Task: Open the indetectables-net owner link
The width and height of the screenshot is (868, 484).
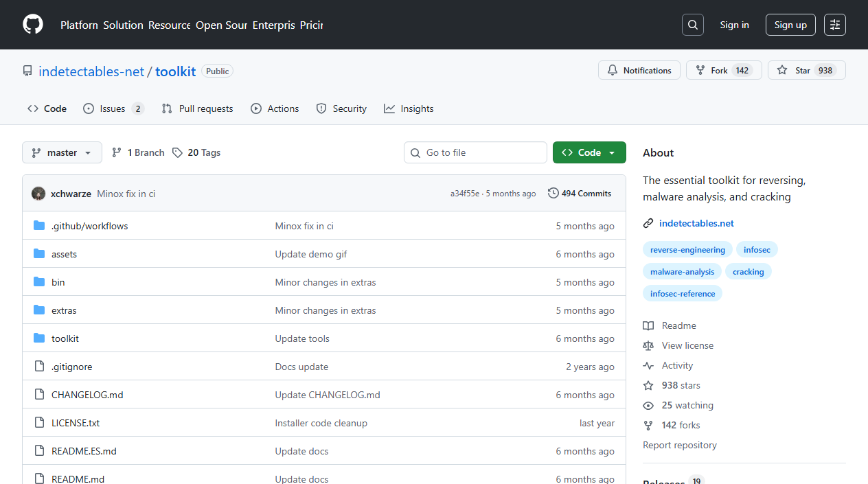Action: pos(91,71)
